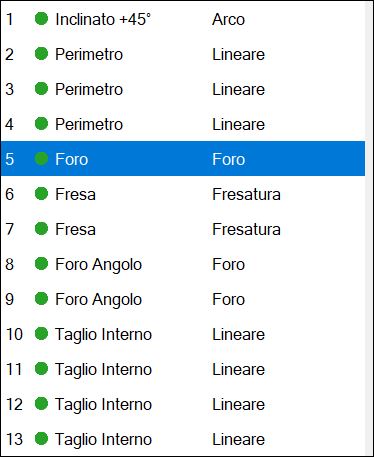Image resolution: width=374 pixels, height=457 pixels.
Task: Click green status dot of row 1 Inclinato
Action: tap(41, 19)
